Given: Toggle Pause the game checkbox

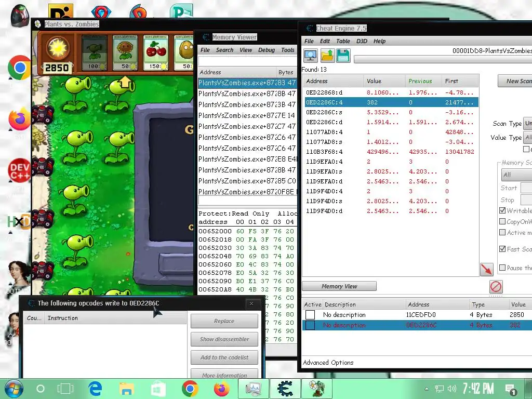Looking at the screenshot, I should click(502, 268).
